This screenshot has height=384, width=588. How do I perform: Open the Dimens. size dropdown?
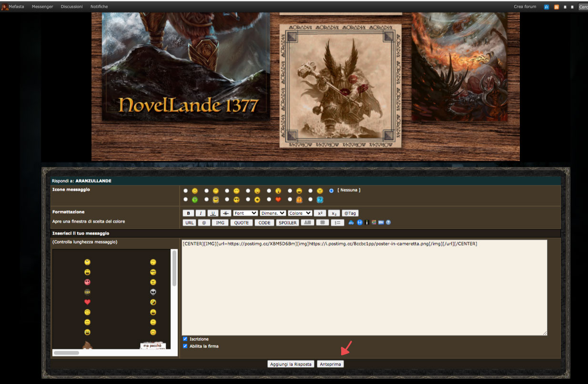pos(273,213)
